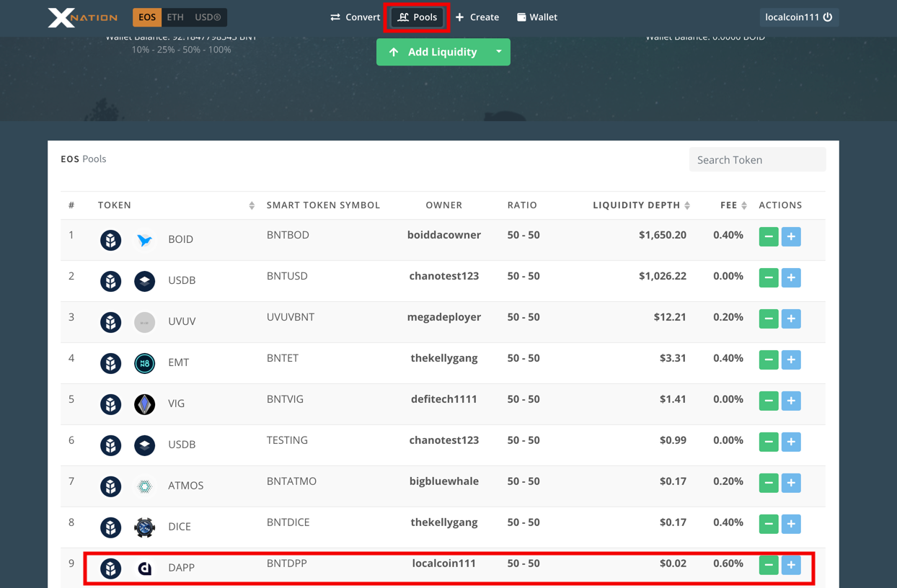Remove liquidity from VIG pool
Image resolution: width=897 pixels, height=588 pixels.
tap(769, 401)
